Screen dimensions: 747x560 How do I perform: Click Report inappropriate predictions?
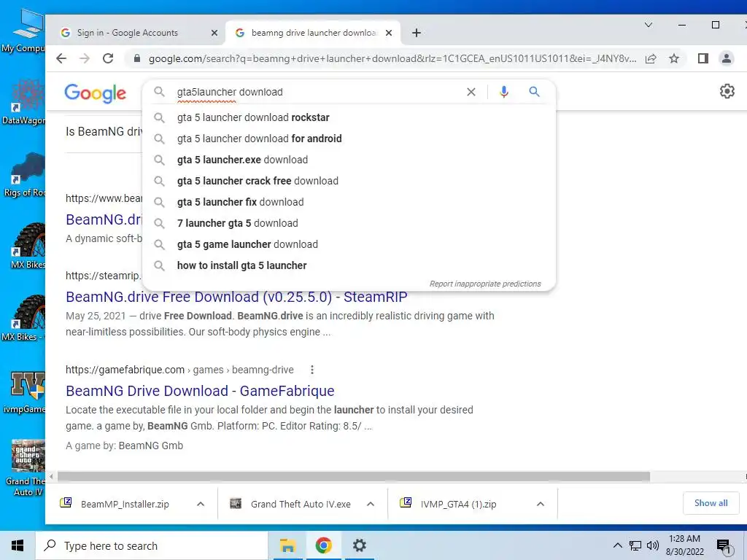click(x=485, y=284)
